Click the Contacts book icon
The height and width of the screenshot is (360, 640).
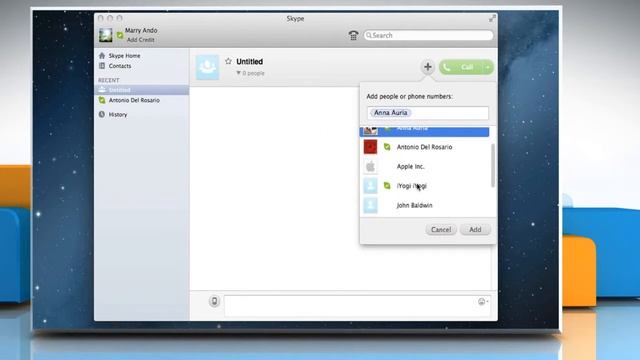[x=102, y=66]
